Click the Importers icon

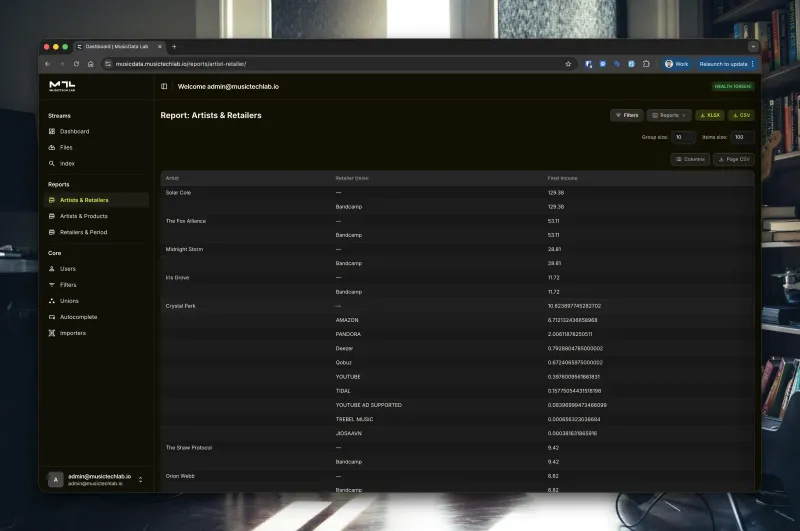pos(52,333)
